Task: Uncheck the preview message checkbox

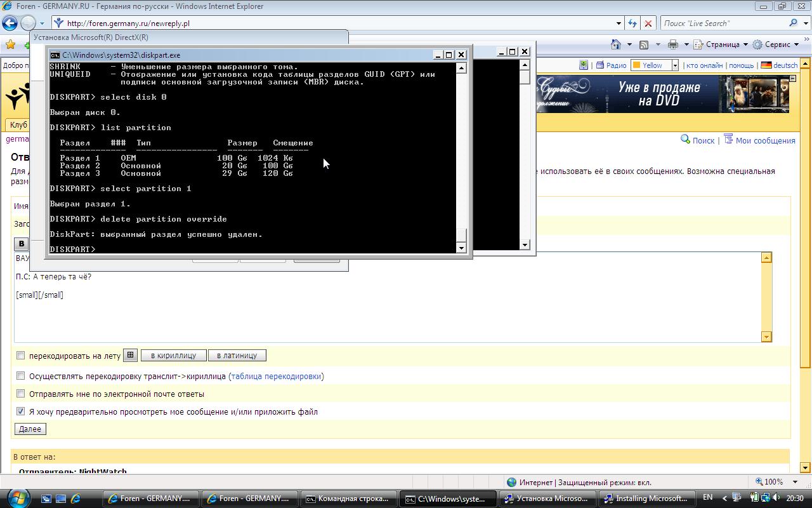Action: coord(20,411)
